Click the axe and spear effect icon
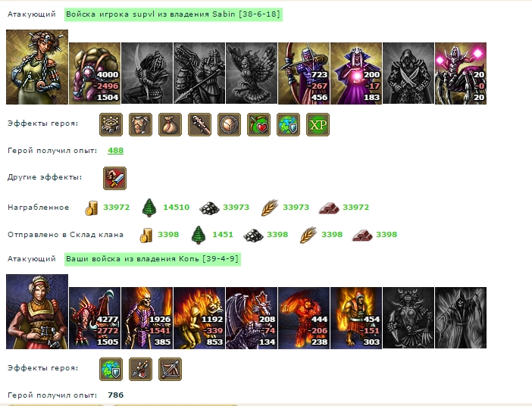The width and height of the screenshot is (532, 406). (140, 369)
